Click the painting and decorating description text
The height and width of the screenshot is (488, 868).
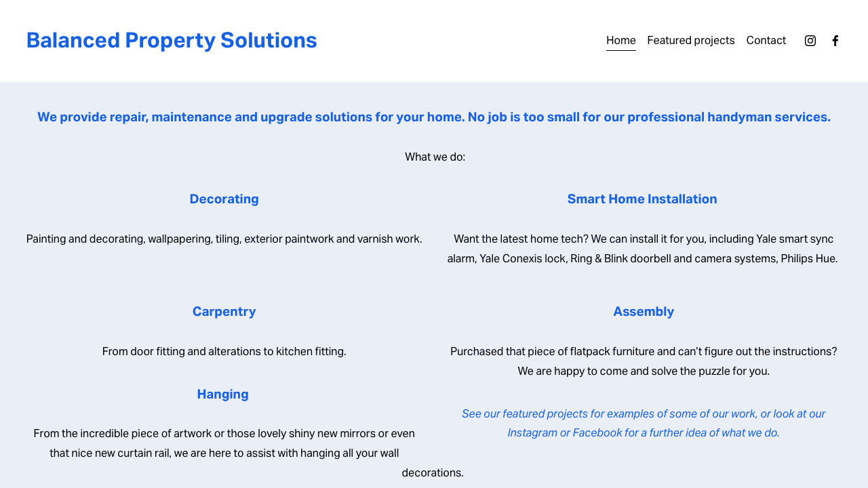[x=224, y=239]
